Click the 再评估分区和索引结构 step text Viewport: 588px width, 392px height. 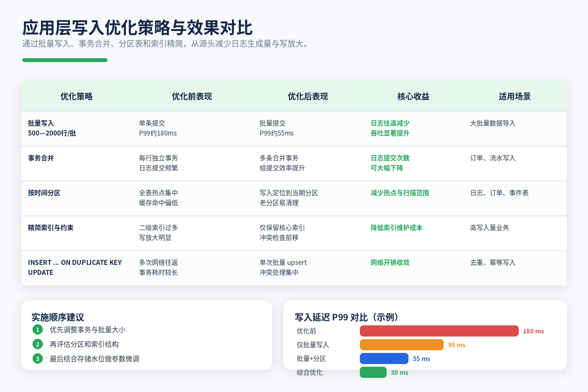(x=84, y=344)
